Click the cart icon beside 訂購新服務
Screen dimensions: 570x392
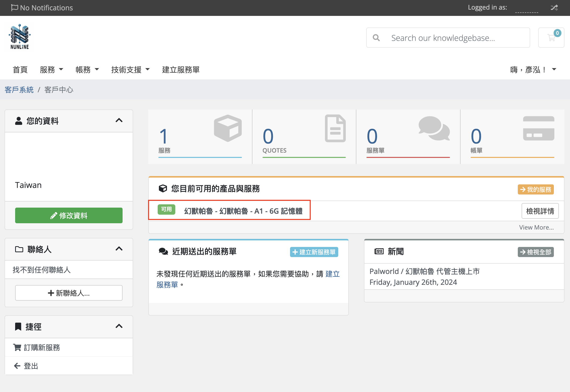(17, 347)
